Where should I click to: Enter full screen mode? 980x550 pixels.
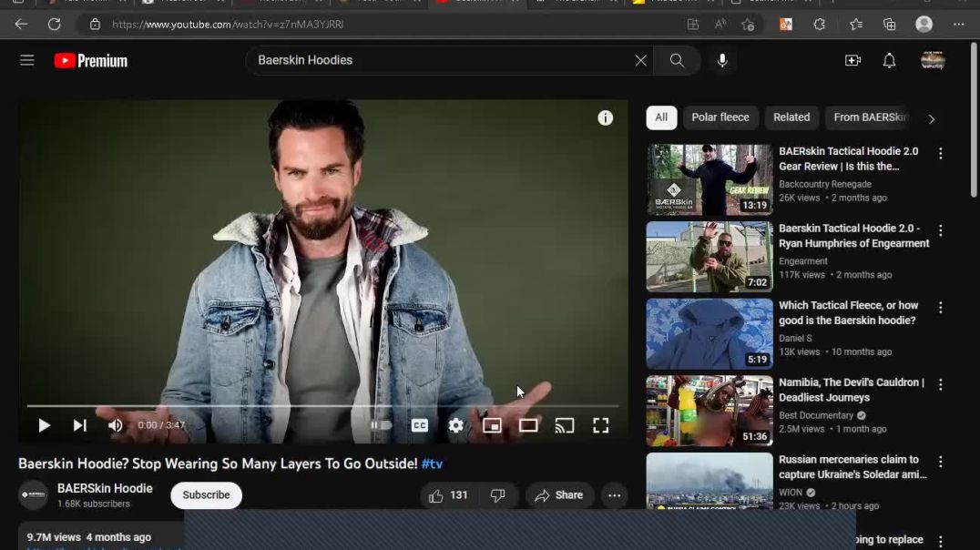pos(600,425)
